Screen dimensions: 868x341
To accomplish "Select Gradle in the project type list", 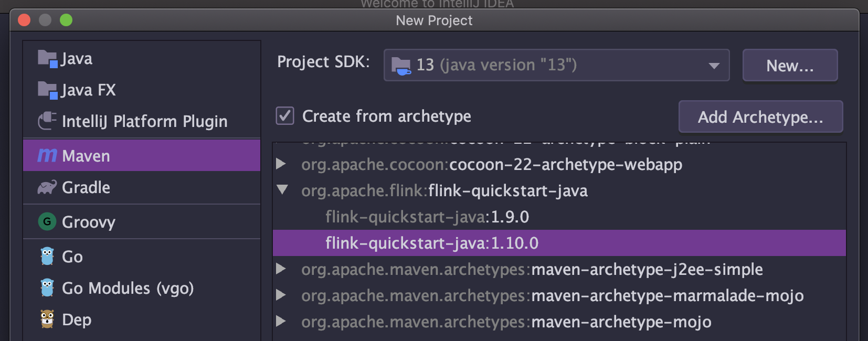I will point(86,187).
